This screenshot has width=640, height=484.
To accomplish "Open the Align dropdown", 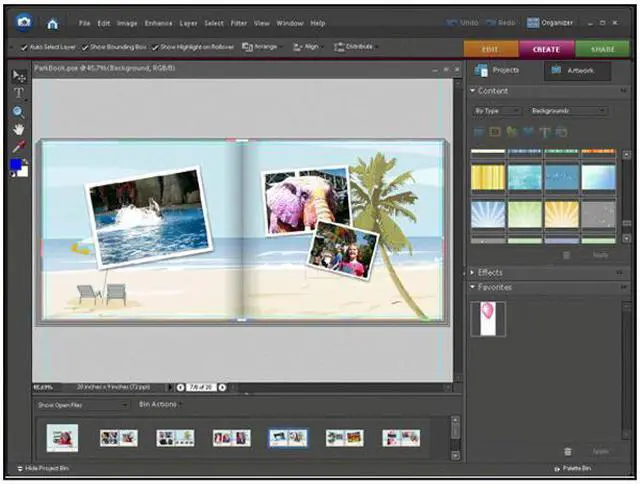I will [x=307, y=47].
